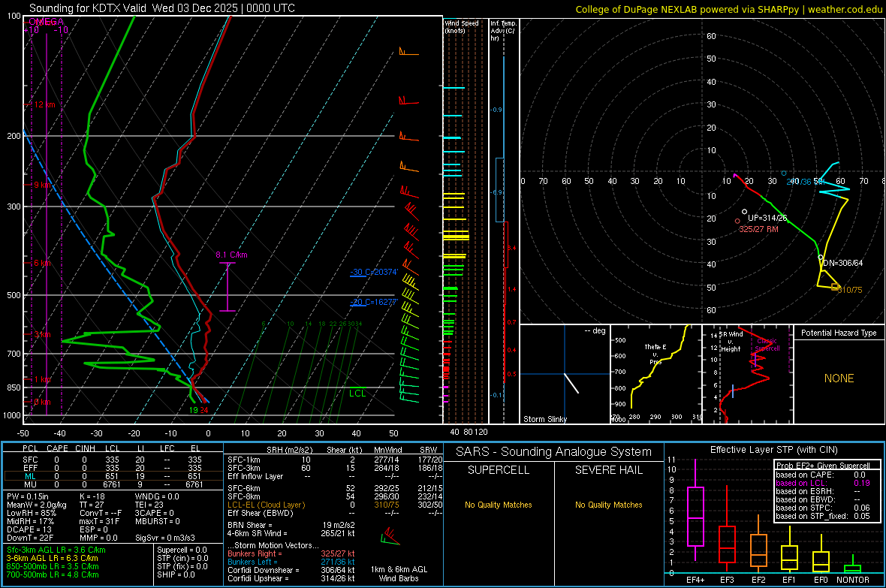The width and height of the screenshot is (886, 588).
Task: Click the red EF3 box plot
Action: [x=727, y=544]
